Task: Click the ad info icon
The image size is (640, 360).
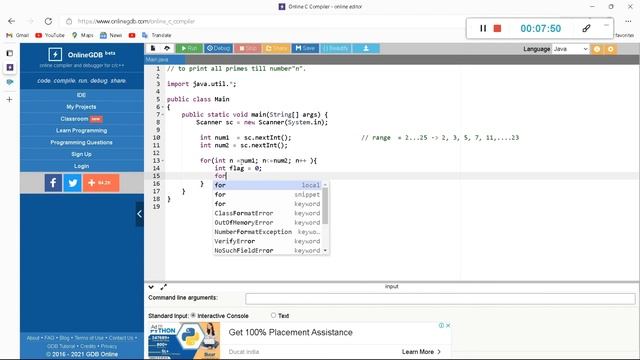Action: tap(441, 326)
